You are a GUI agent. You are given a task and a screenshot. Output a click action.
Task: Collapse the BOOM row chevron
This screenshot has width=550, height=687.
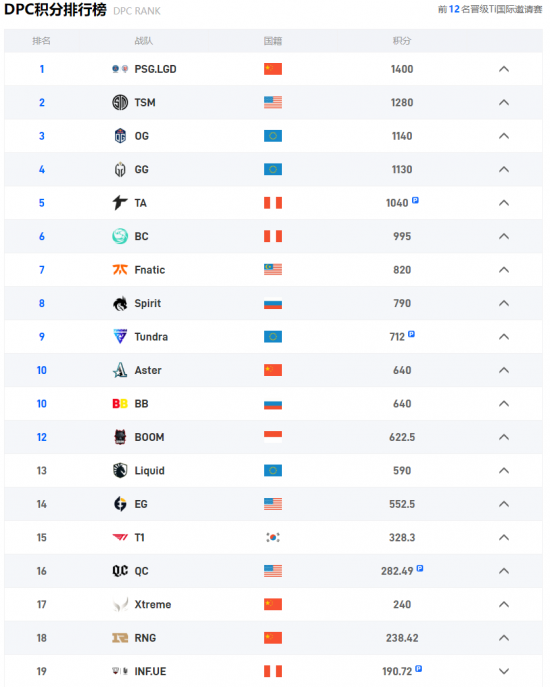pos(504,437)
